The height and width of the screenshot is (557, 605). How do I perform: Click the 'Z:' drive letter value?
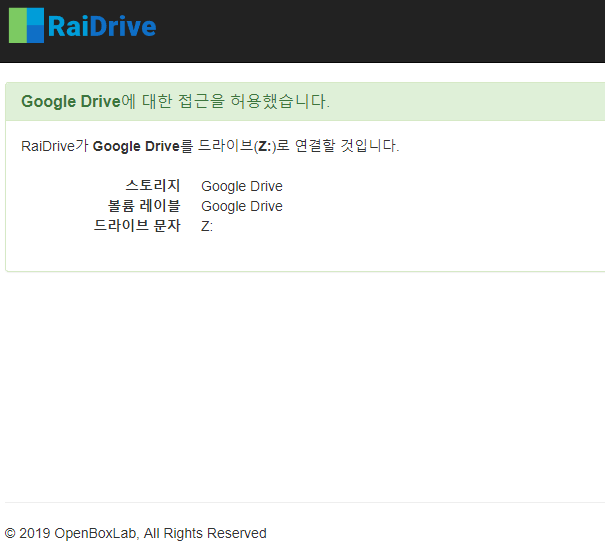[207, 226]
